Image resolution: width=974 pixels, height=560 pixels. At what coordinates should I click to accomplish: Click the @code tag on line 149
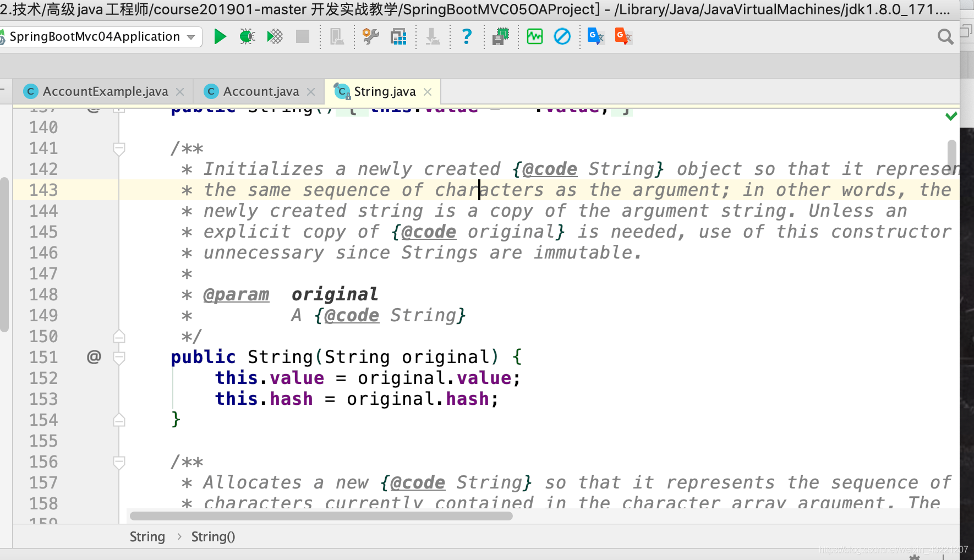[x=352, y=315]
